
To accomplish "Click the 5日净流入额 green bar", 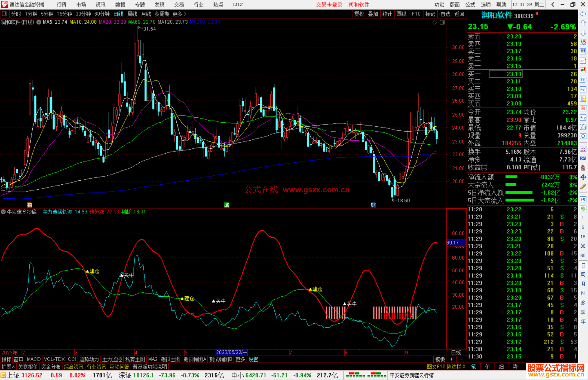I will point(519,193).
